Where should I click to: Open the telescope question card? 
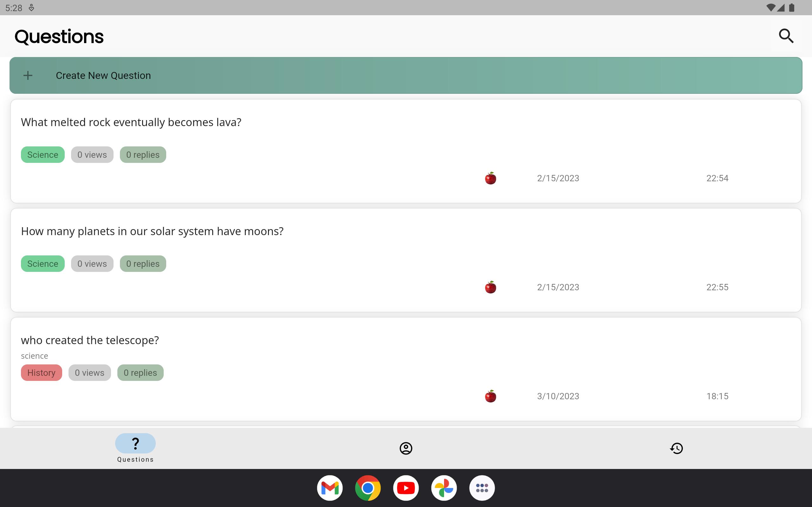(x=90, y=340)
